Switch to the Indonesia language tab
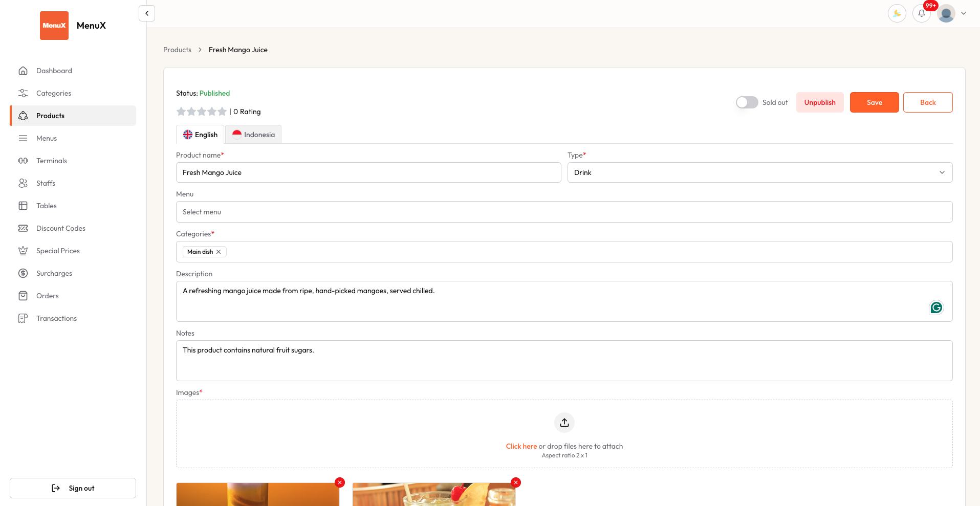 click(x=253, y=135)
